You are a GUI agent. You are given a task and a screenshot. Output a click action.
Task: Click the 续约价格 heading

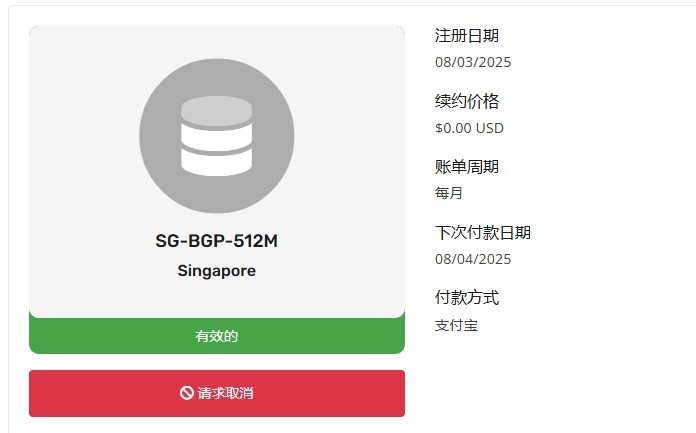tap(467, 101)
